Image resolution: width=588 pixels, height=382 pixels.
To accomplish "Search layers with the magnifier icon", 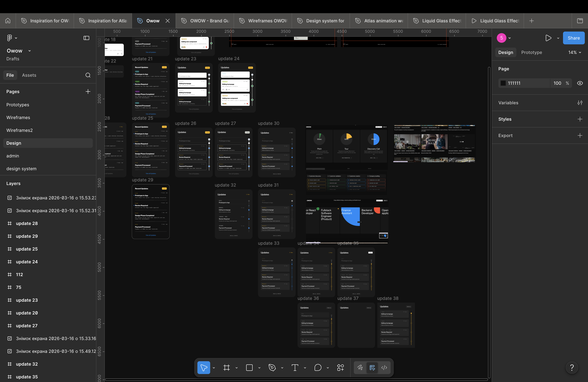I will (x=88, y=75).
